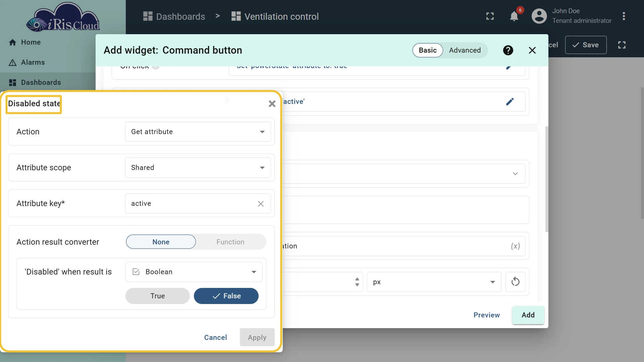644x362 pixels.
Task: Toggle fullscreen from the top bar
Action: [490, 16]
